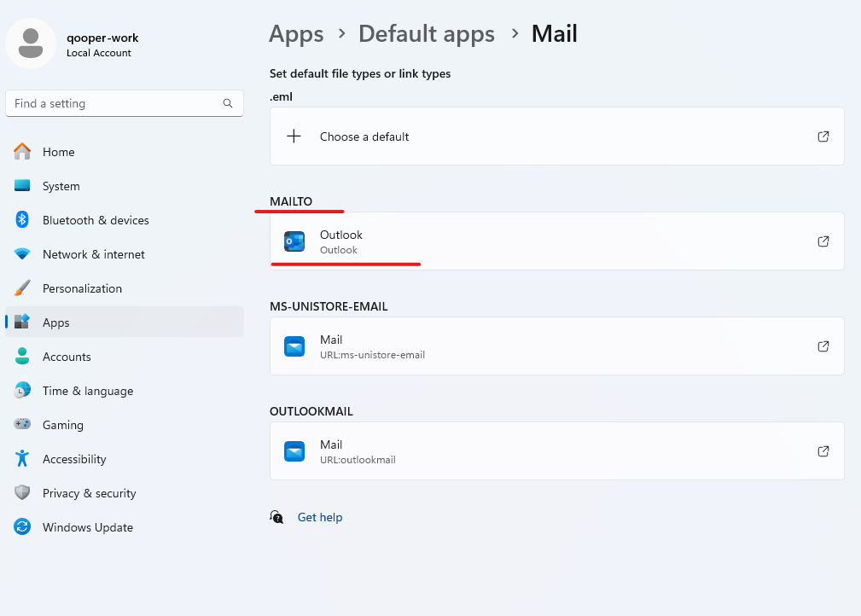Open the Get help link
Screen dimensions: 861x616
(x=320, y=517)
